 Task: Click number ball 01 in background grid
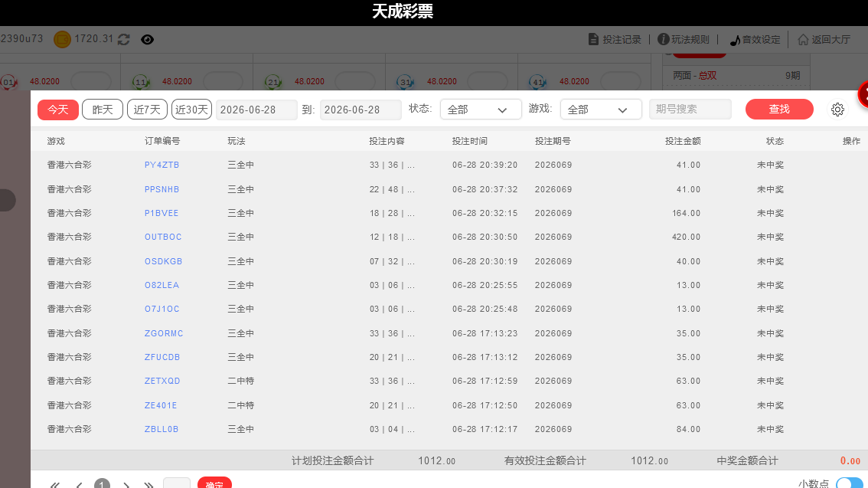click(x=8, y=83)
